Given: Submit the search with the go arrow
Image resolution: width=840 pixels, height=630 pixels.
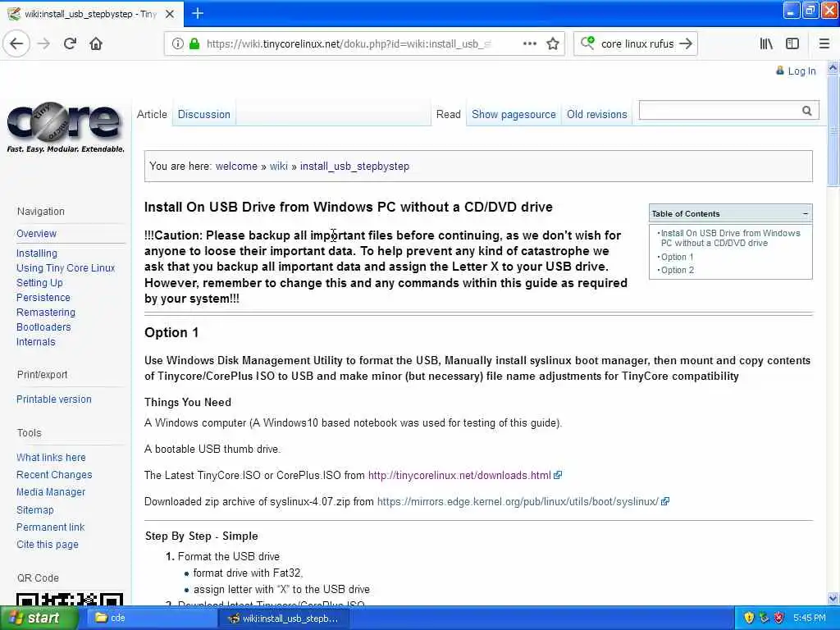Looking at the screenshot, I should (686, 44).
